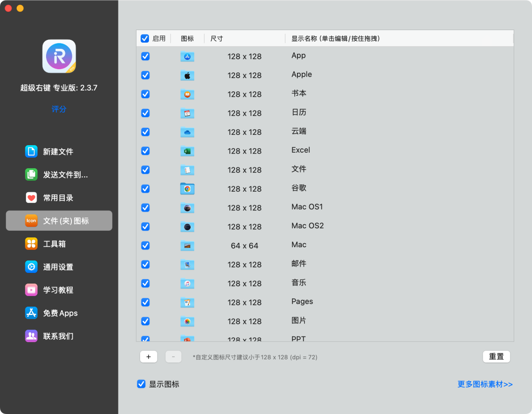Toggle the 启用 header checkbox
Viewport: 532px width, 414px height.
pos(145,39)
